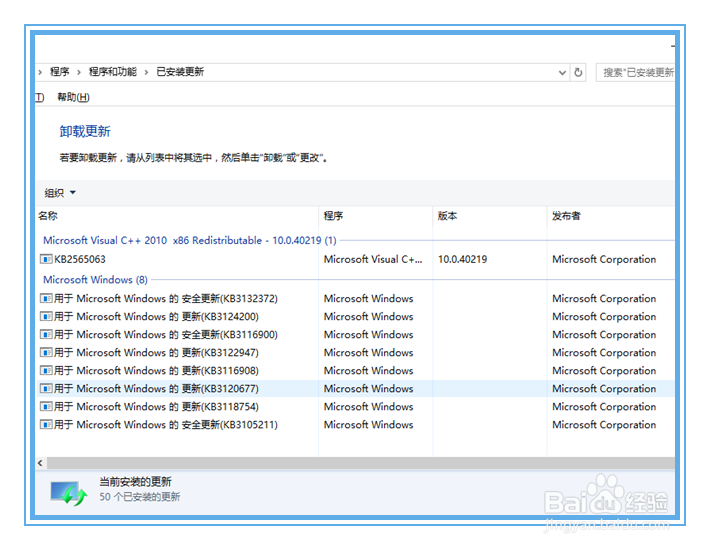Select the KB2565063 row name

(80, 259)
